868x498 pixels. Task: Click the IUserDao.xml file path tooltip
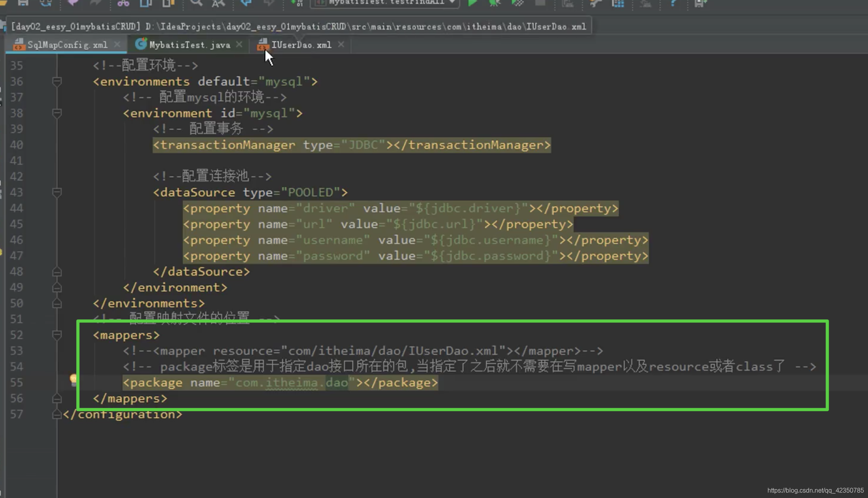click(299, 26)
